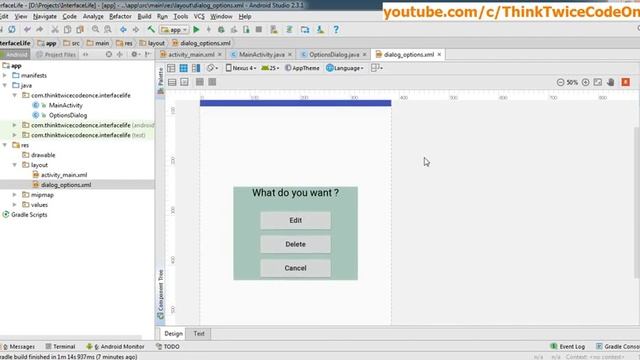Click the Stop square icon

click(x=259, y=29)
